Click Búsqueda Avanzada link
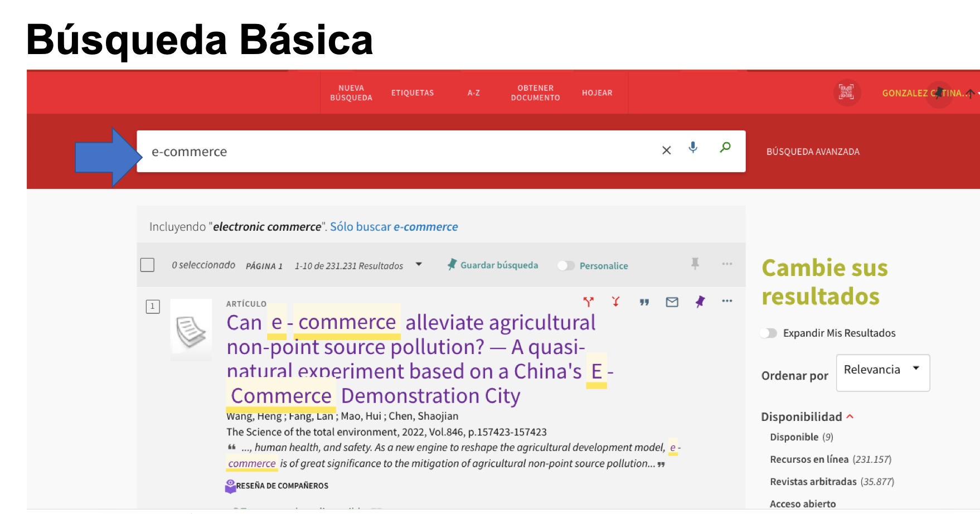 (x=813, y=152)
